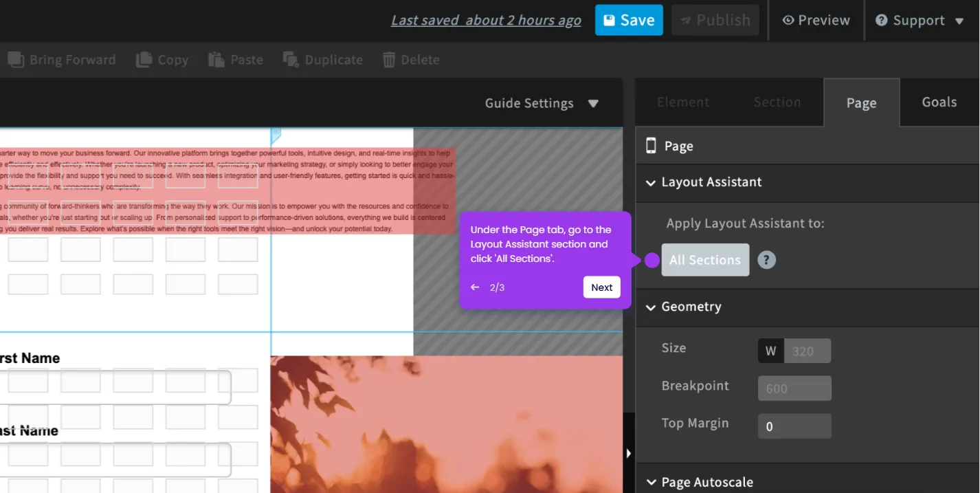Click the Breakpoint input field
Viewport: 980px width, 493px height.
click(x=794, y=388)
